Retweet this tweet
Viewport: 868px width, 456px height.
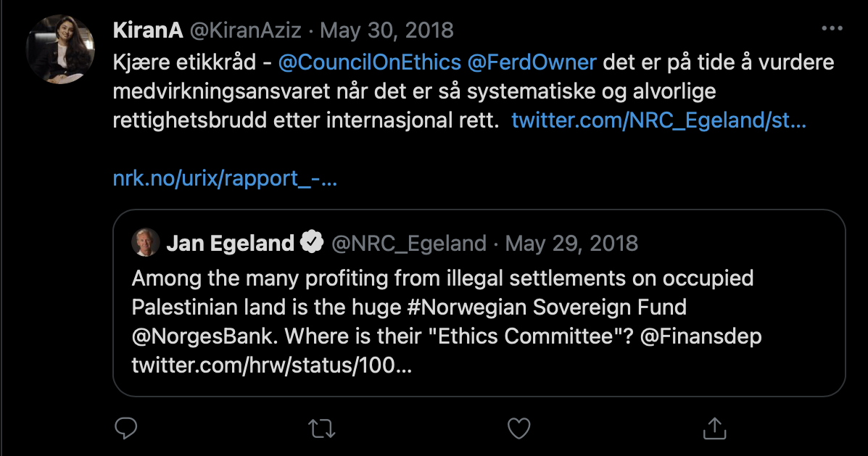pos(322,428)
